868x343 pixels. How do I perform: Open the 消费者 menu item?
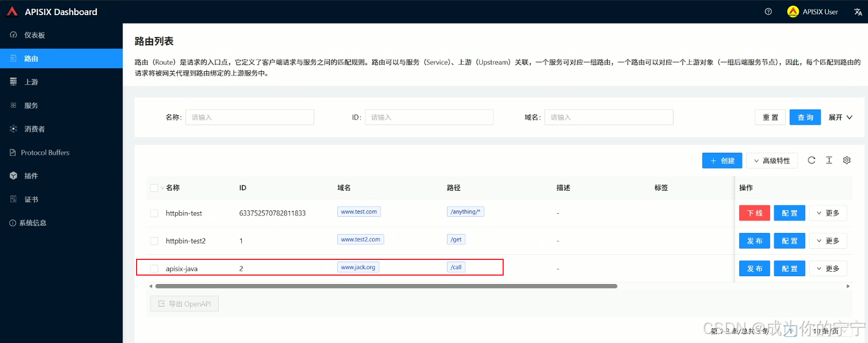click(61, 129)
